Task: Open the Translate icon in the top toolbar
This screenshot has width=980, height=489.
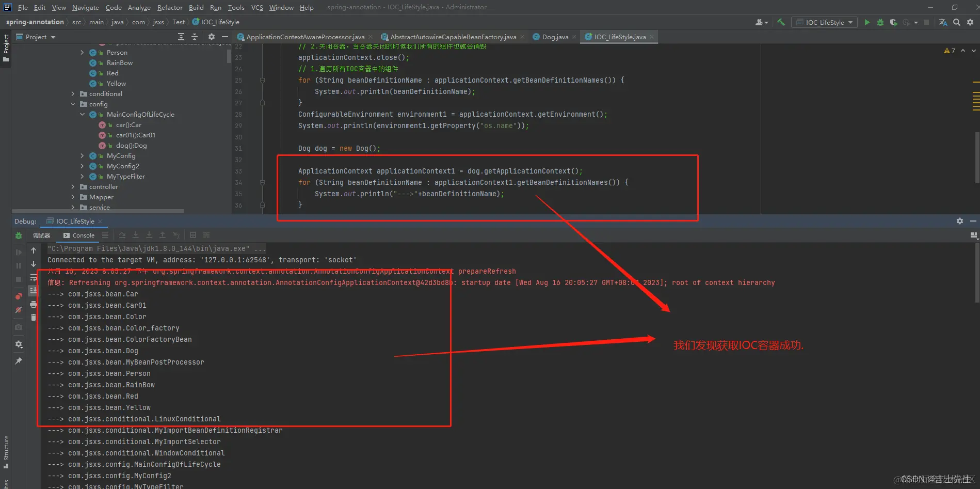Action: (943, 22)
